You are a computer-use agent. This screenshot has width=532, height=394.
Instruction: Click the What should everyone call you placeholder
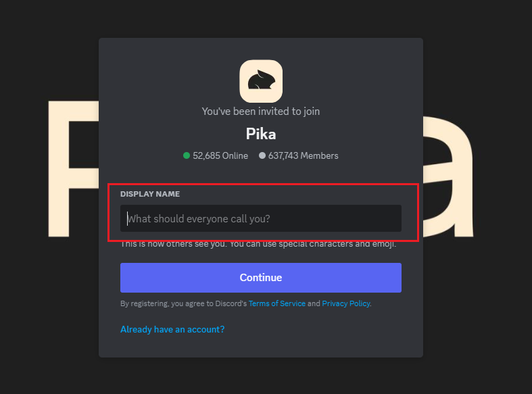[199, 219]
